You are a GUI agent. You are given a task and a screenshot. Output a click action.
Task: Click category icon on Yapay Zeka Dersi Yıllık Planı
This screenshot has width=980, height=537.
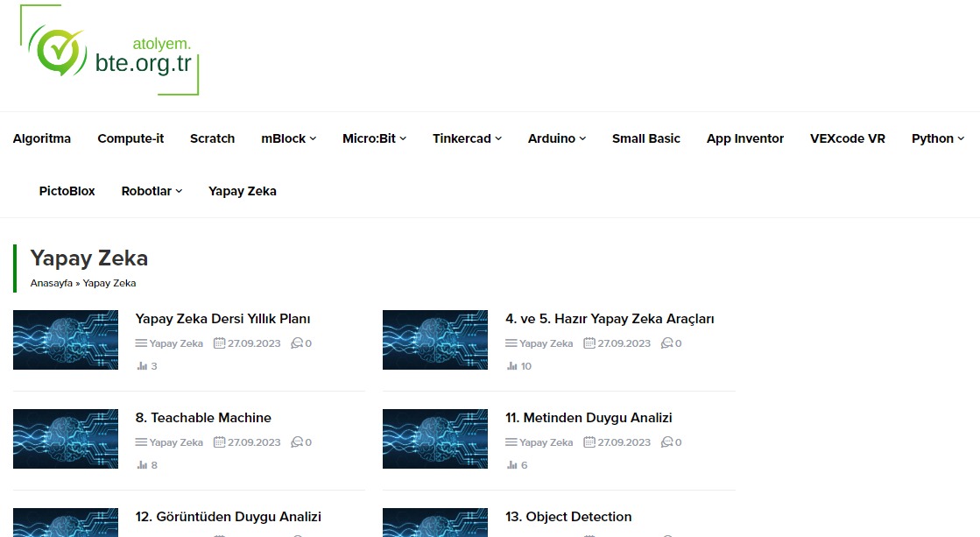tap(141, 343)
